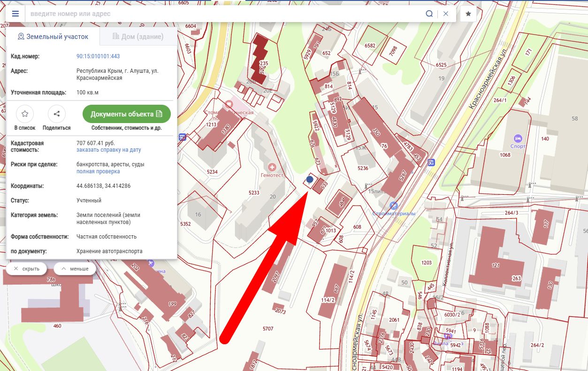Viewport: 588px width, 371px height.
Task: Click parcel label 2073 on map
Action: [280, 311]
